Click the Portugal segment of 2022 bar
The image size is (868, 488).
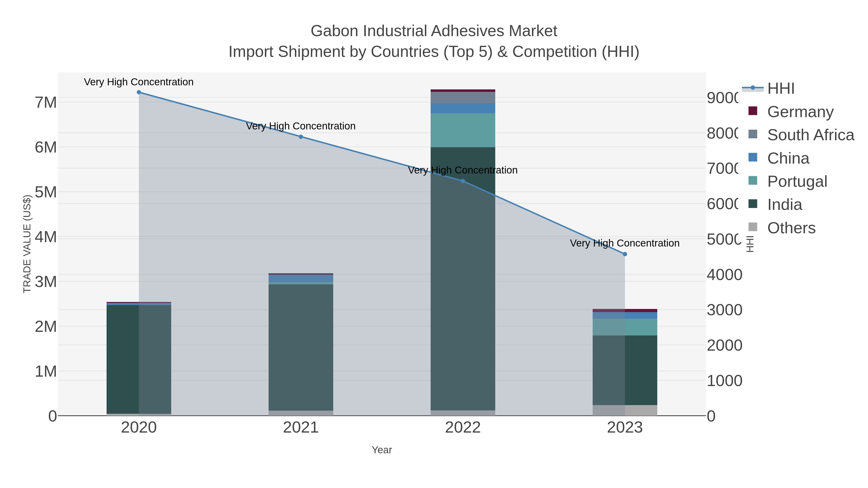(x=463, y=130)
